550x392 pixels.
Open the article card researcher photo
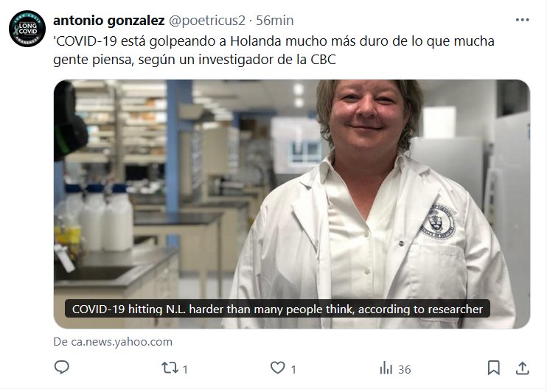[x=292, y=204]
